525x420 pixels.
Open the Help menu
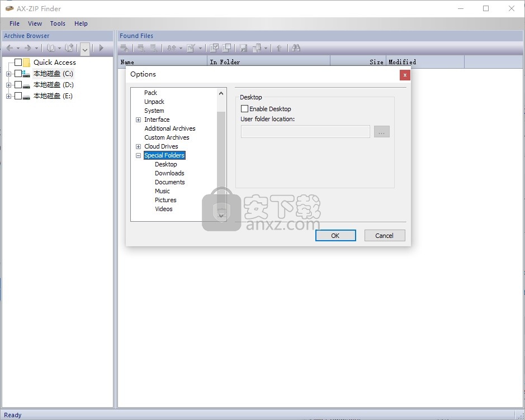(81, 23)
